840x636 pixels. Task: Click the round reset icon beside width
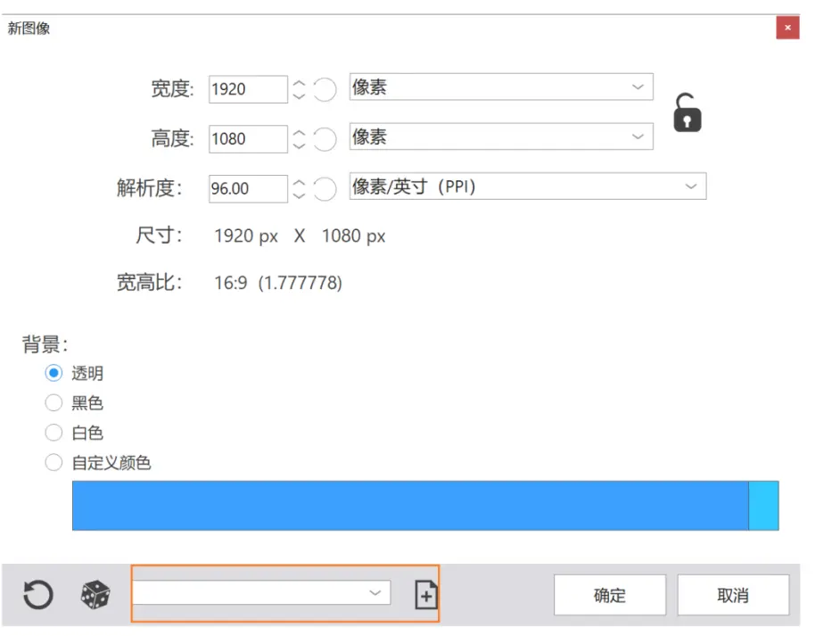point(325,89)
